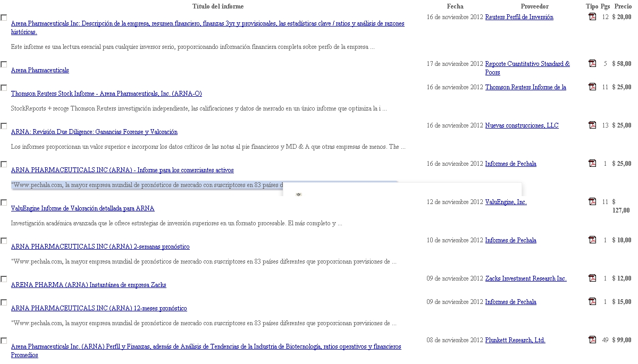The width and height of the screenshot is (638, 364).
Task: Check the box for Arena Pharmaceuticals Inc: Descripción report
Action: click(x=4, y=18)
